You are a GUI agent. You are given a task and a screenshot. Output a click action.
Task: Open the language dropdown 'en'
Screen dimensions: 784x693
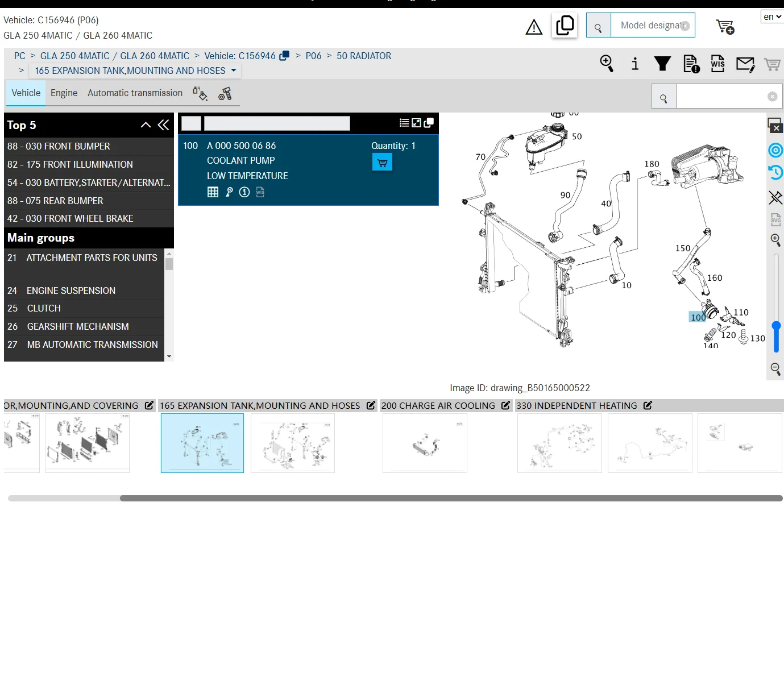point(772,17)
